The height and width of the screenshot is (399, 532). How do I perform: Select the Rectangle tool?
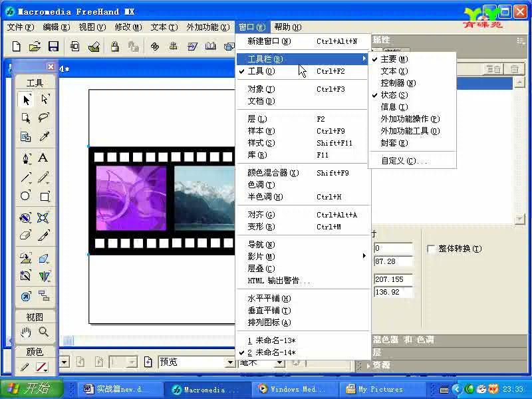(x=45, y=196)
